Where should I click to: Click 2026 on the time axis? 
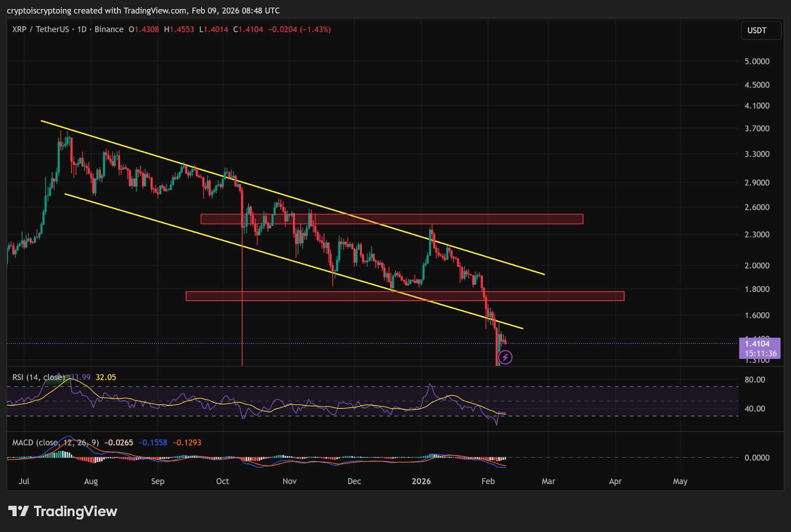click(x=421, y=481)
